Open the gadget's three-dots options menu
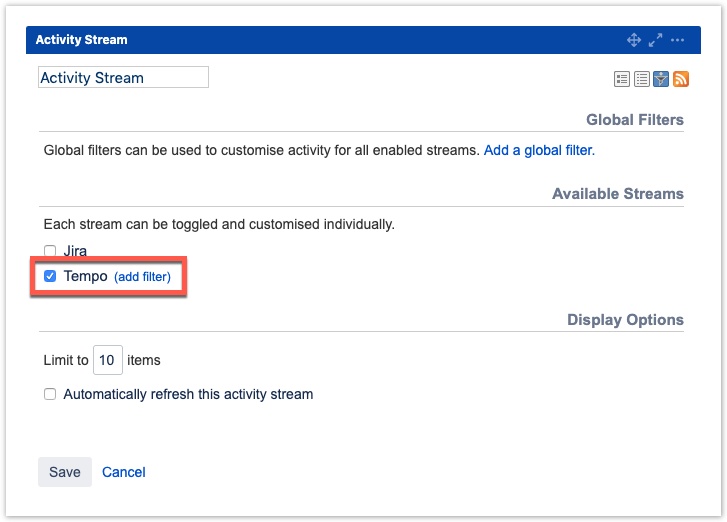This screenshot has height=522, width=727. pos(678,40)
